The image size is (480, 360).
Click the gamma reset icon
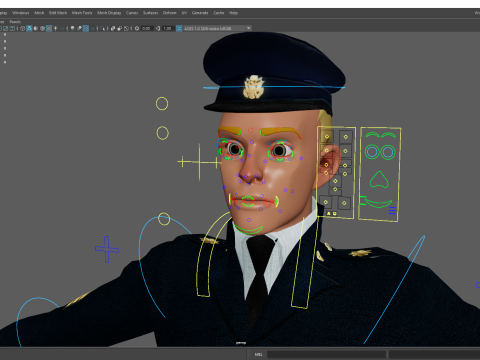click(x=158, y=28)
